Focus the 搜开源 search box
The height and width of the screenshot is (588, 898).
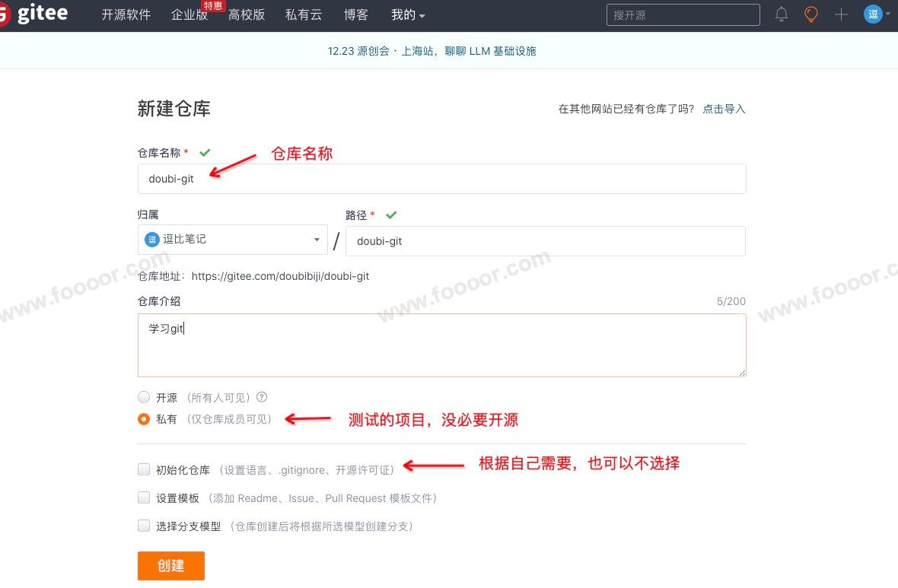683,14
